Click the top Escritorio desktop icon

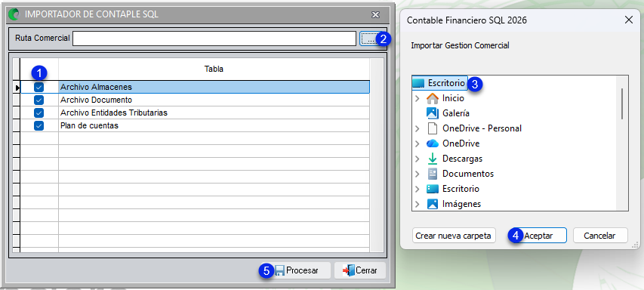[418, 83]
